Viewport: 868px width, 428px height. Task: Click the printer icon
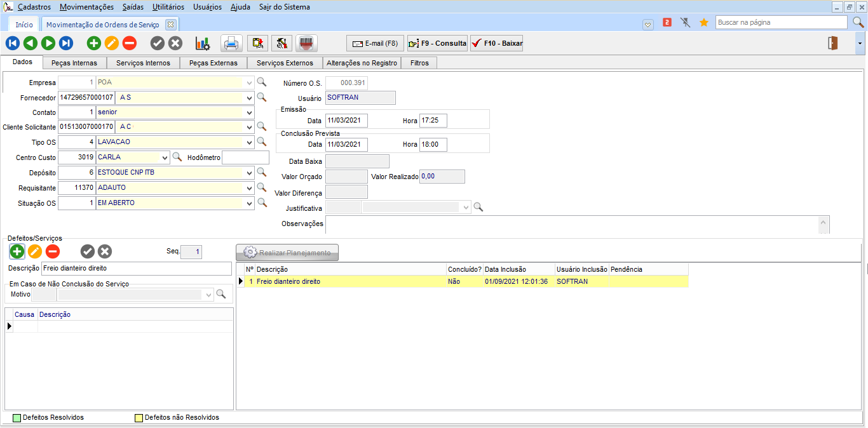[x=231, y=43]
